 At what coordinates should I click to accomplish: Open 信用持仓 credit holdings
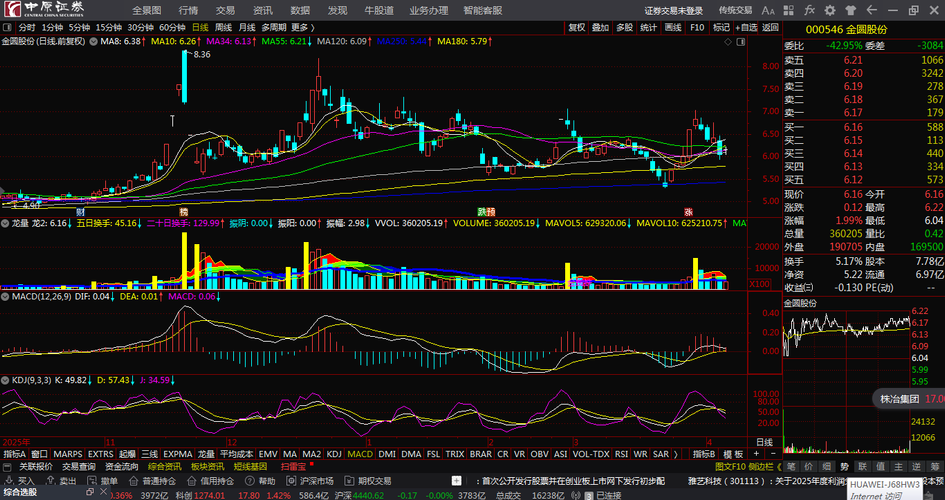(x=210, y=481)
